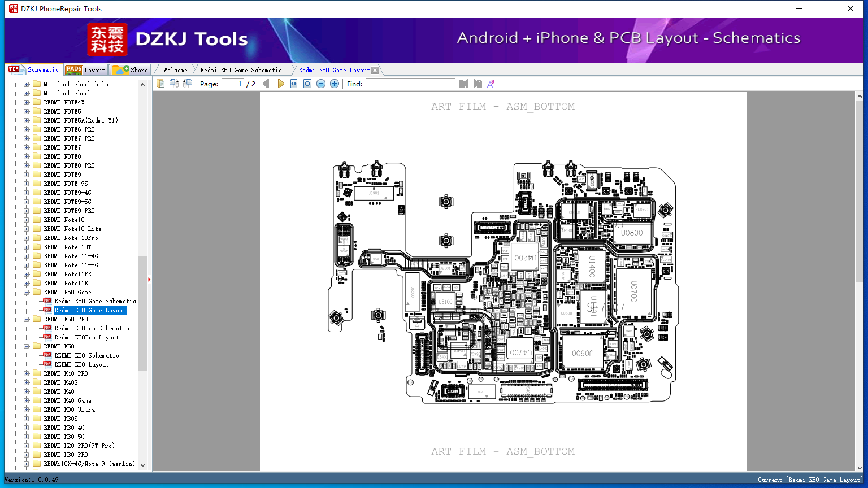Click the Find text field
The height and width of the screenshot is (488, 868).
tap(411, 84)
